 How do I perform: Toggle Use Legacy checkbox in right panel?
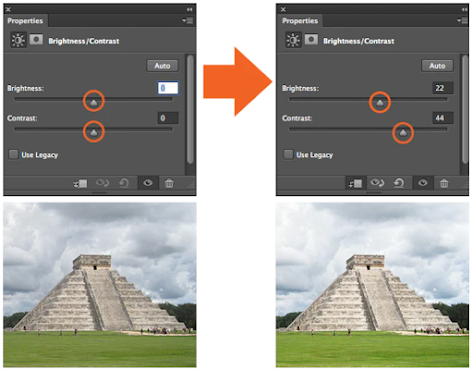[x=288, y=155]
